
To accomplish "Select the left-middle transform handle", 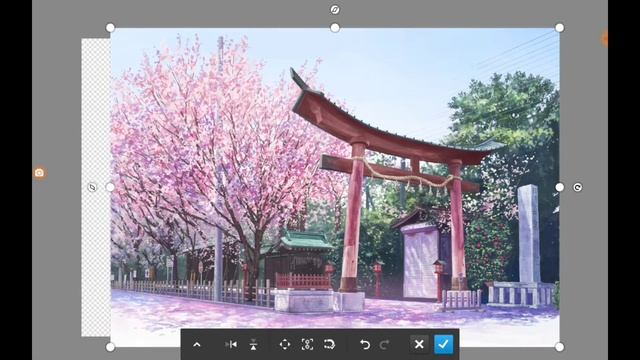I will point(110,187).
